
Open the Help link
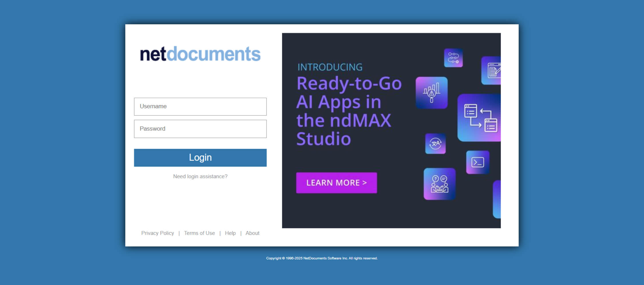[230, 233]
